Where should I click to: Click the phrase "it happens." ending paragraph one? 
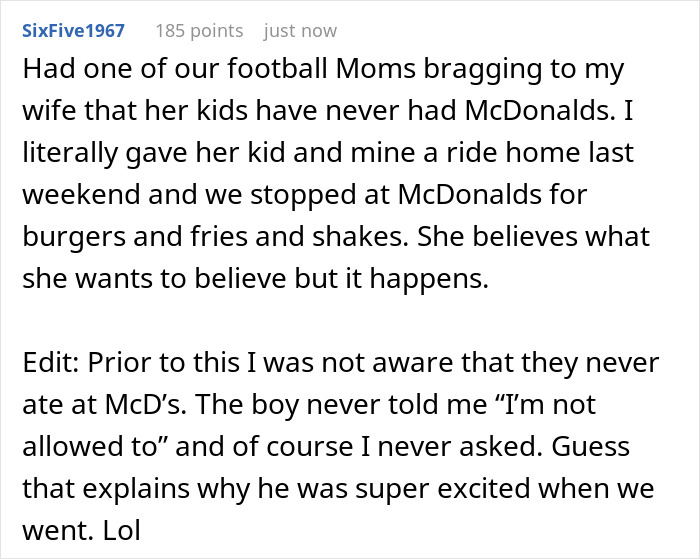(440, 281)
